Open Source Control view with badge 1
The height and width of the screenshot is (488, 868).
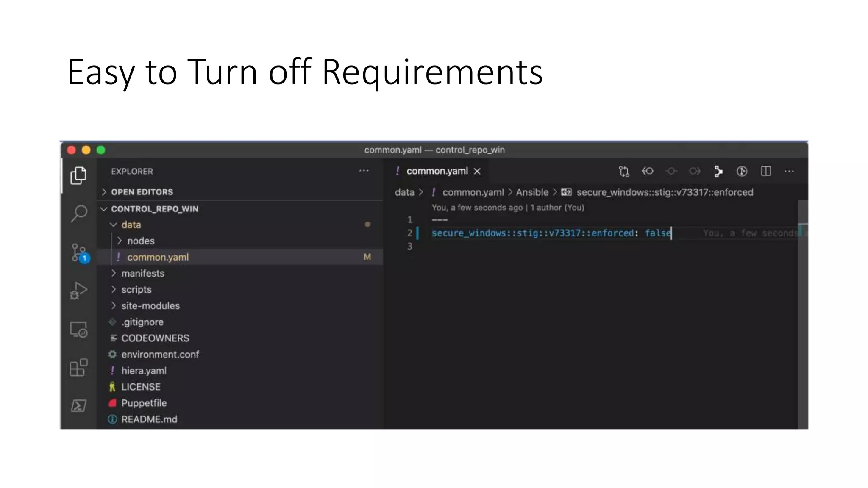[x=80, y=253]
